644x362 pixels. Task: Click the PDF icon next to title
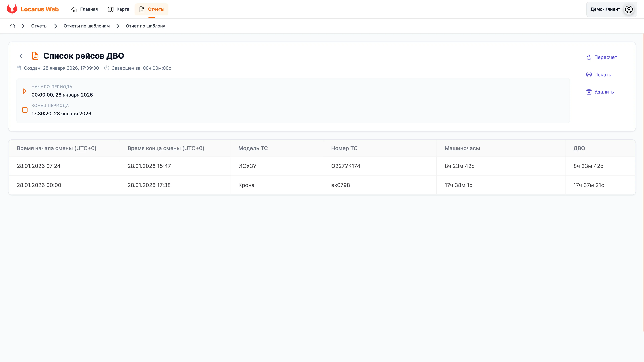coord(35,56)
